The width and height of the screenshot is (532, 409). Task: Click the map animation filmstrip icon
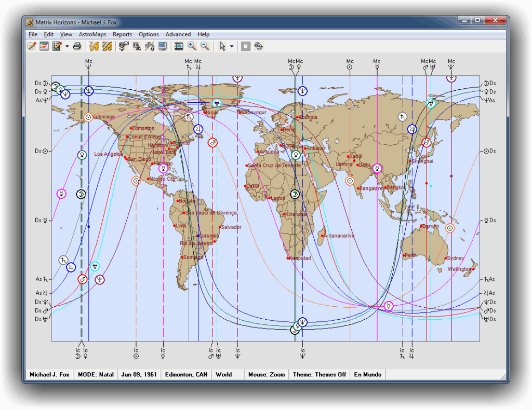[x=178, y=46]
